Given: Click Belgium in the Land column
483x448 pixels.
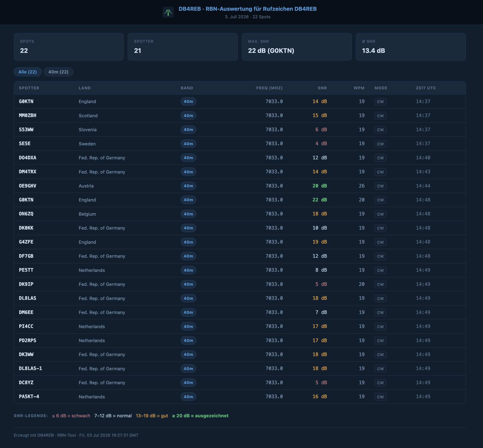Looking at the screenshot, I should [x=87, y=214].
